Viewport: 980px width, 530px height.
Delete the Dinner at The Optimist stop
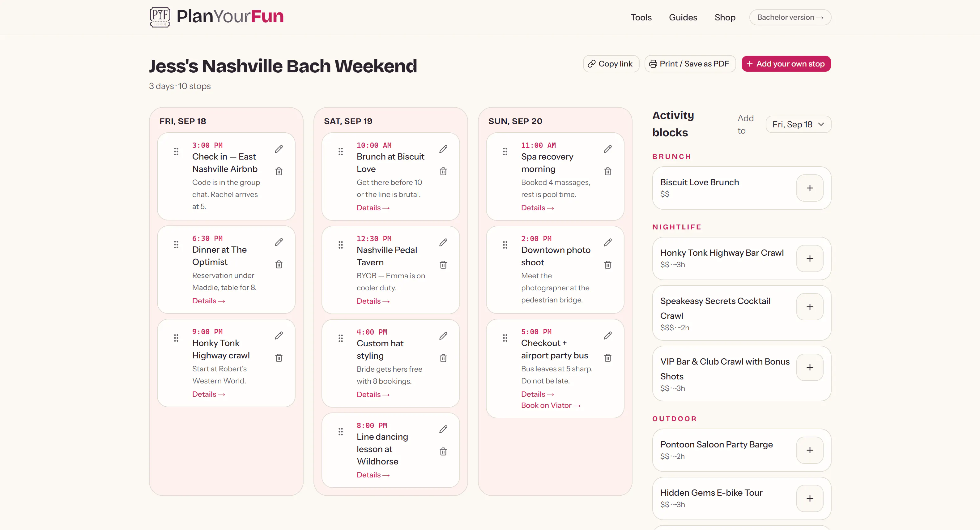(279, 264)
